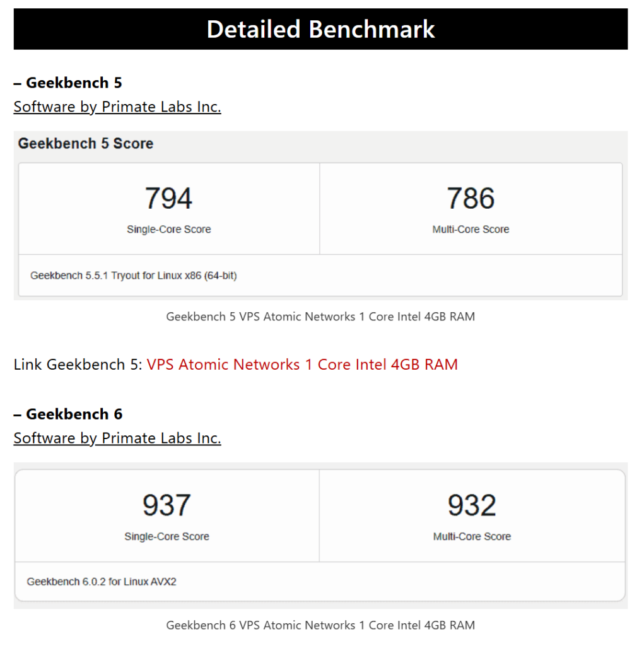Click Multi-Core Score label below 932
Image resolution: width=644 pixels, height=646 pixels.
coord(472,536)
